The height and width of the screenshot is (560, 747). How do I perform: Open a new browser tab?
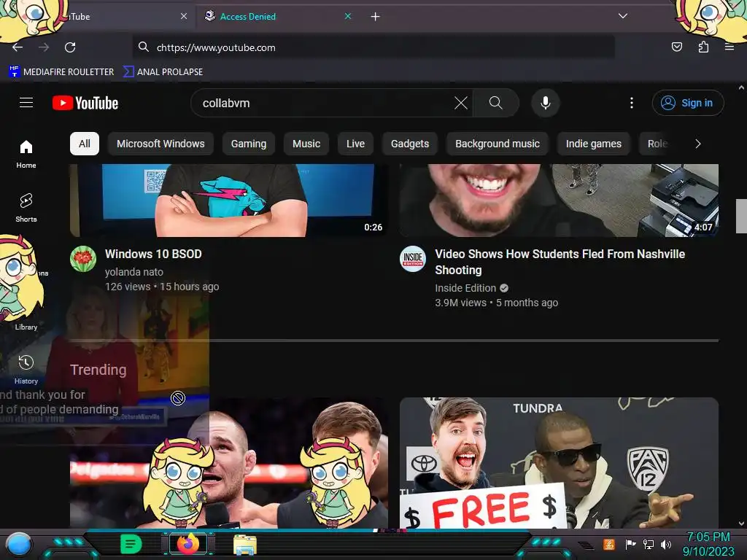point(376,17)
